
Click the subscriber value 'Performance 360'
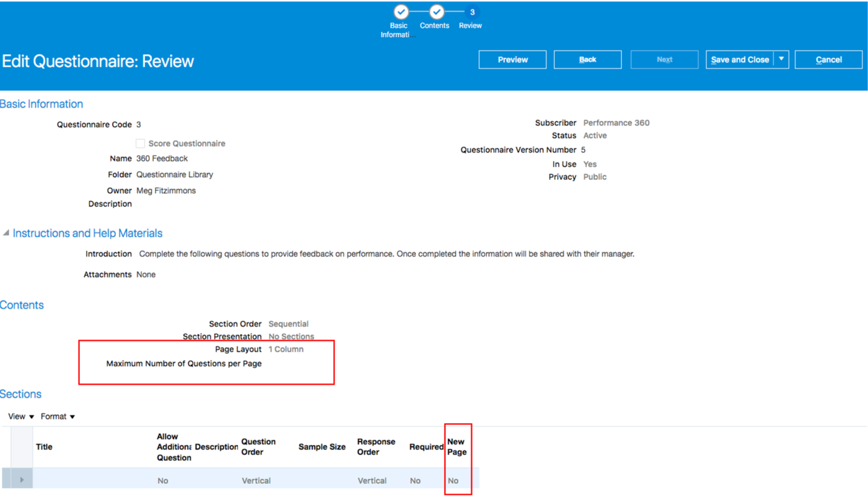616,123
